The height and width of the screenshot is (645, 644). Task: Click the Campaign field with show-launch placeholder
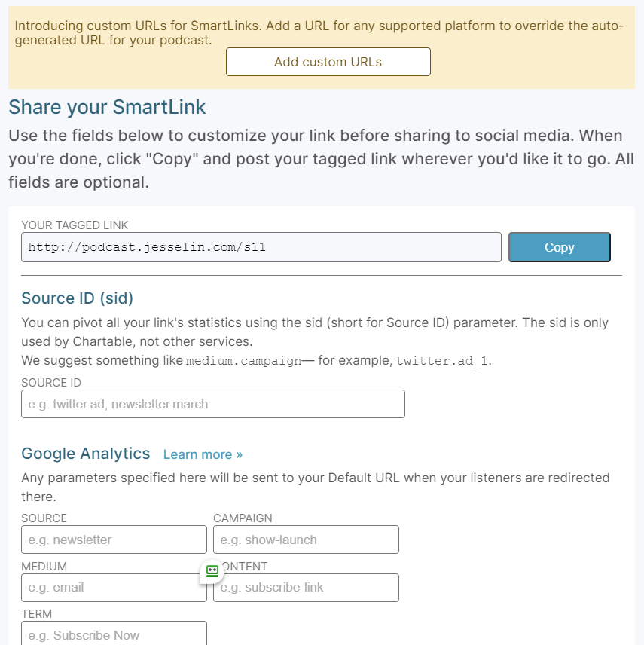click(x=306, y=540)
